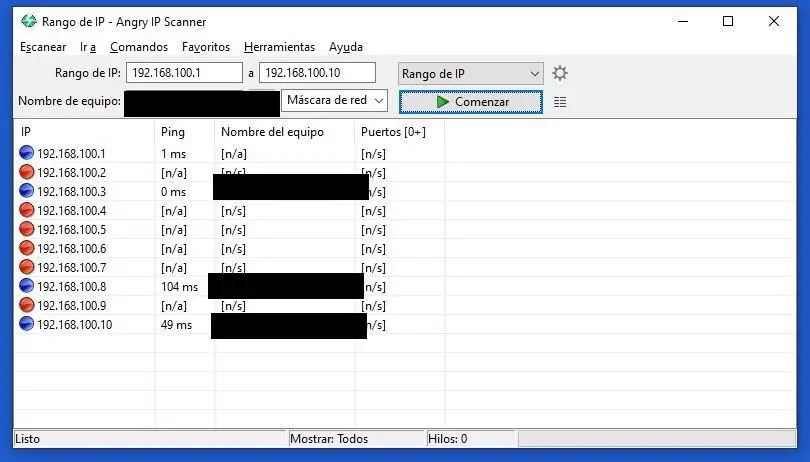This screenshot has width=810, height=462.
Task: Minimize the Angry IP Scanner window
Action: point(683,21)
